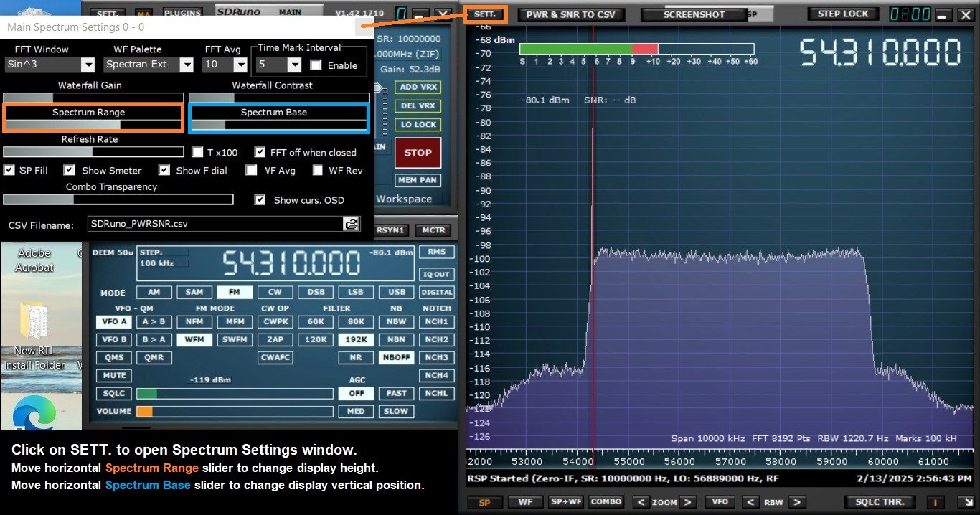980x515 pixels.
Task: Click the S-meter bar in spectrum display
Action: coord(636,49)
